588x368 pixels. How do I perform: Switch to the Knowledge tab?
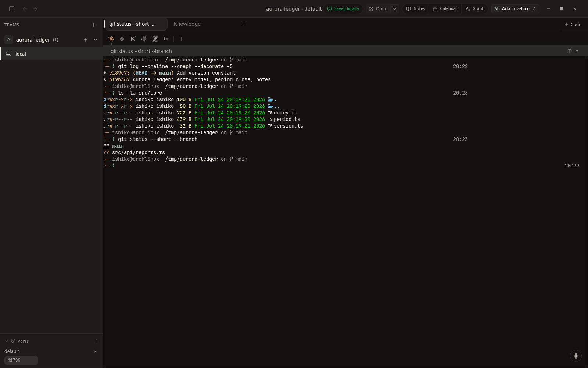coord(187,24)
